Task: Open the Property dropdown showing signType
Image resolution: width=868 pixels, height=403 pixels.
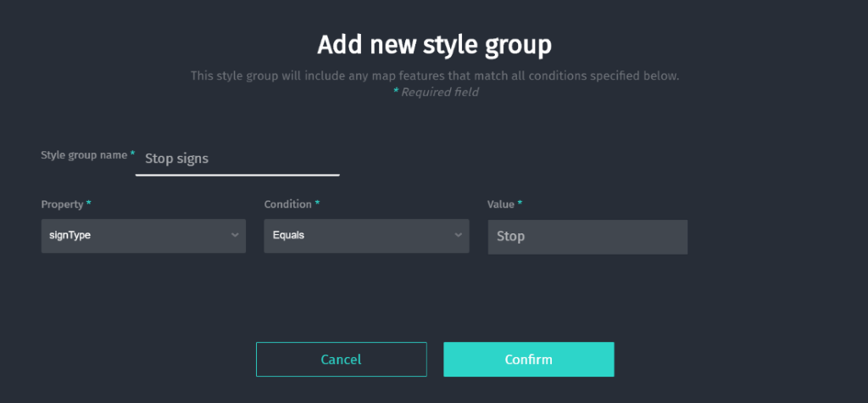Action: point(143,236)
